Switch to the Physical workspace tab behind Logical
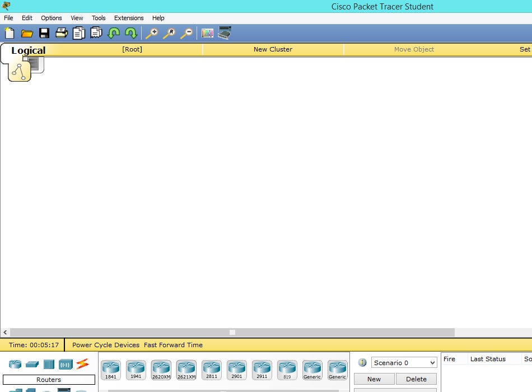The width and height of the screenshot is (532, 392). pos(36,64)
